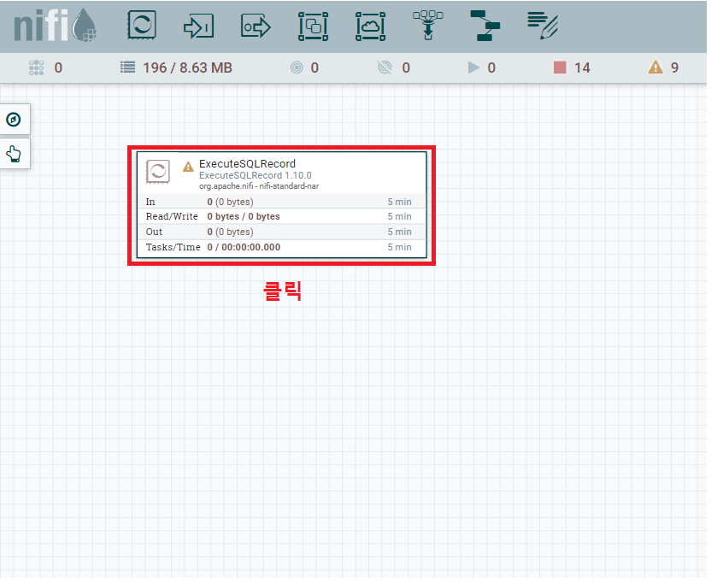Click the running components play icon
Image resolution: width=711 pixels, height=588 pixels.
[473, 68]
